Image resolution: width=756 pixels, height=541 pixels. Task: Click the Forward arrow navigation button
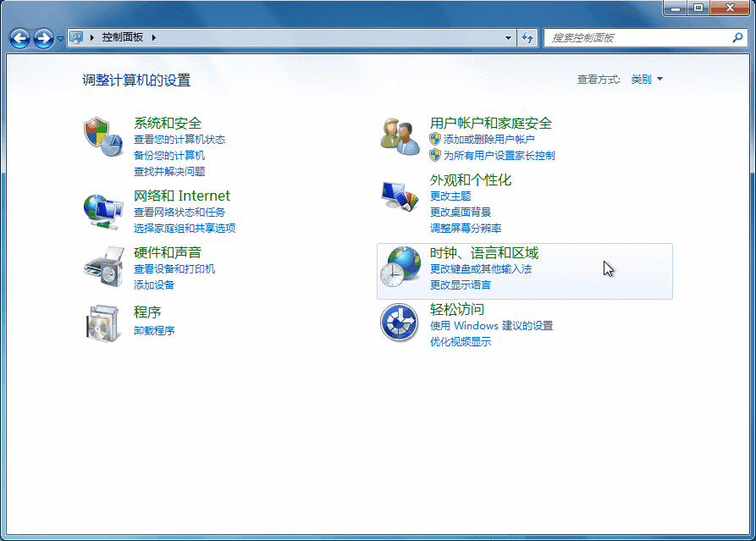pos(43,38)
